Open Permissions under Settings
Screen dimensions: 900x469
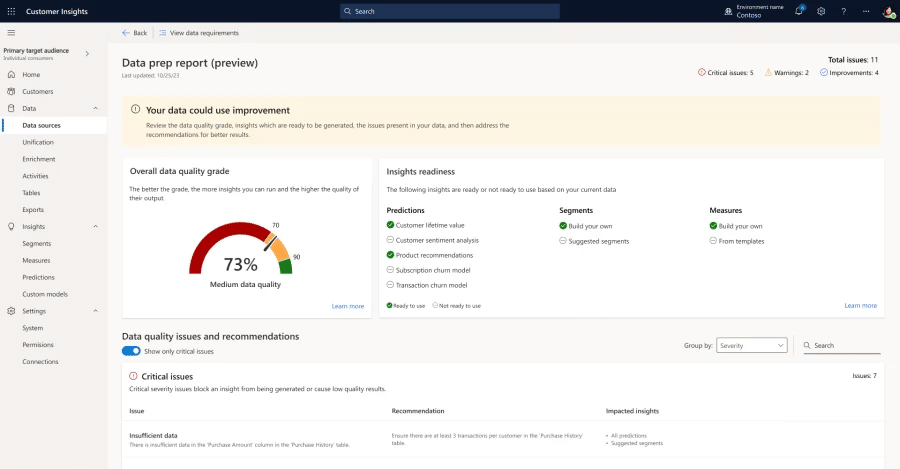tap(38, 345)
